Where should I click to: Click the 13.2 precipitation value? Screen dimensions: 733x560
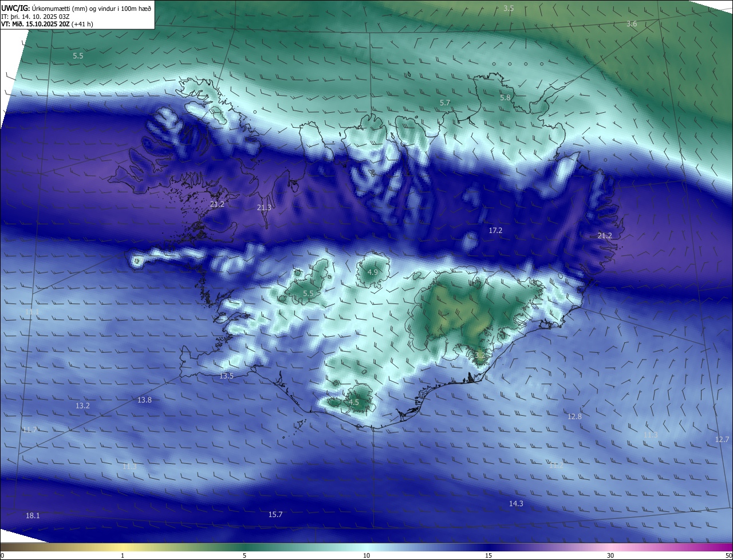82,405
